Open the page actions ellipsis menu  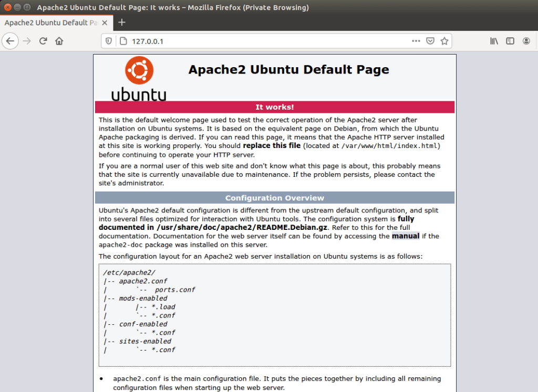(x=416, y=41)
